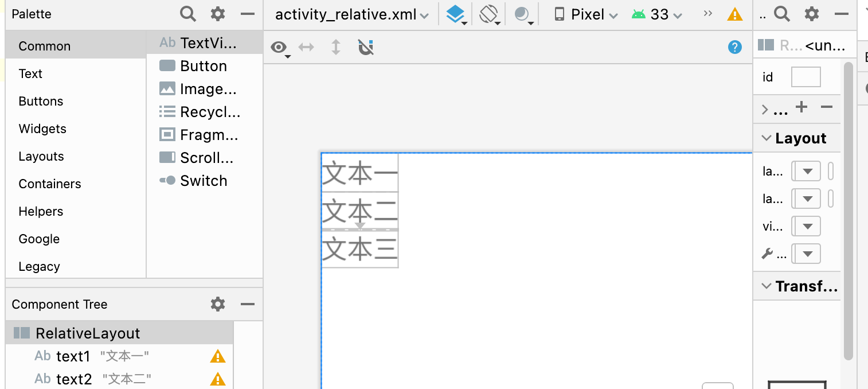Screen dimensions: 868x389
Task: Select Widgets palette category
Action: [76, 129]
